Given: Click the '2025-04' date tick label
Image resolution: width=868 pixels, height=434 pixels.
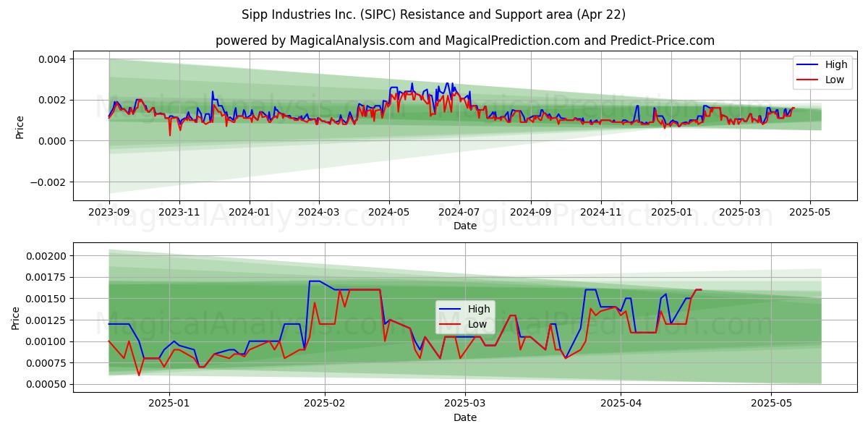Looking at the screenshot, I should (621, 405).
